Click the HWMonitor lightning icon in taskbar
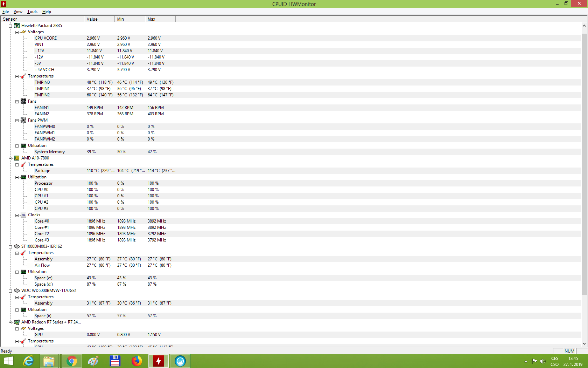Image resolution: width=588 pixels, height=368 pixels. pyautogui.click(x=158, y=361)
